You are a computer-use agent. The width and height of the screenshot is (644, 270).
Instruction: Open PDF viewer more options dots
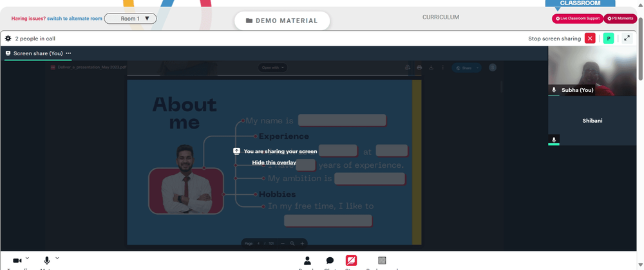click(443, 67)
